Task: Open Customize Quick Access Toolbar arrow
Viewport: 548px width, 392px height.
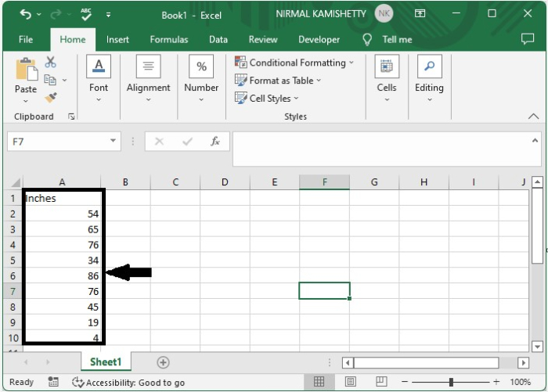Action: coord(108,15)
